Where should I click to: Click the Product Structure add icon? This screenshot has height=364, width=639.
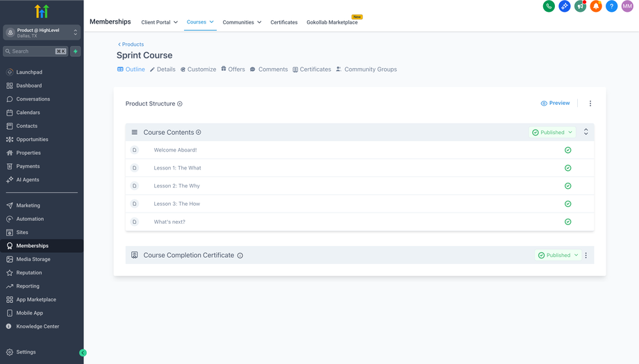coord(180,104)
